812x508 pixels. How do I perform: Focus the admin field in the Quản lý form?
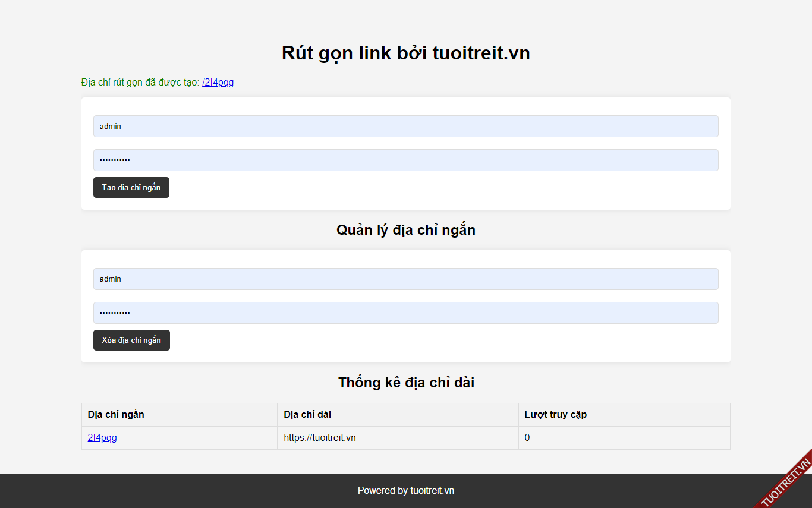pos(405,279)
